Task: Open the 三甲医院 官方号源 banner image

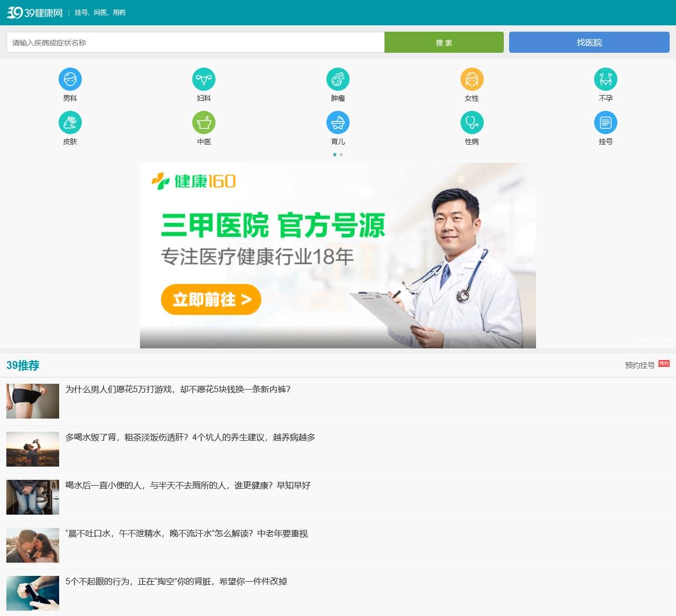Action: [x=338, y=255]
